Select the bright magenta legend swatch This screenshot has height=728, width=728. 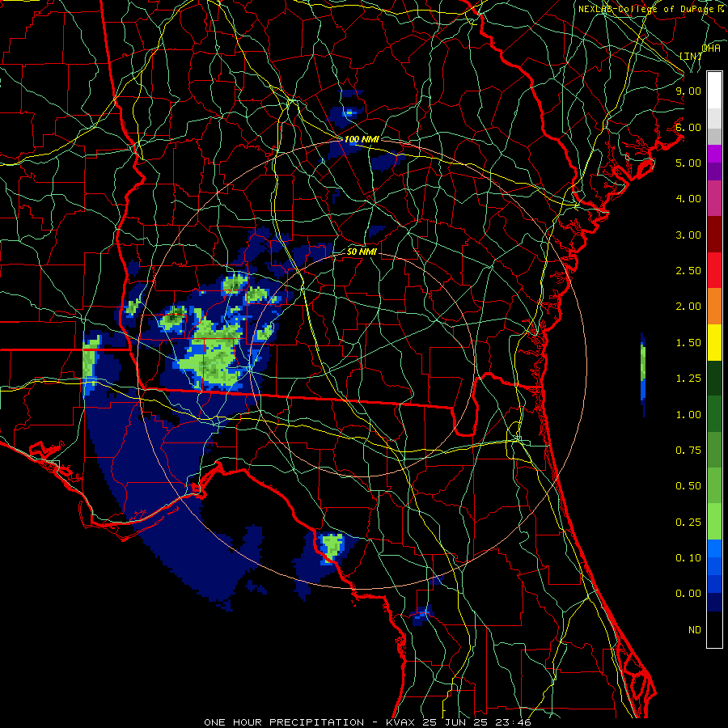click(x=714, y=154)
